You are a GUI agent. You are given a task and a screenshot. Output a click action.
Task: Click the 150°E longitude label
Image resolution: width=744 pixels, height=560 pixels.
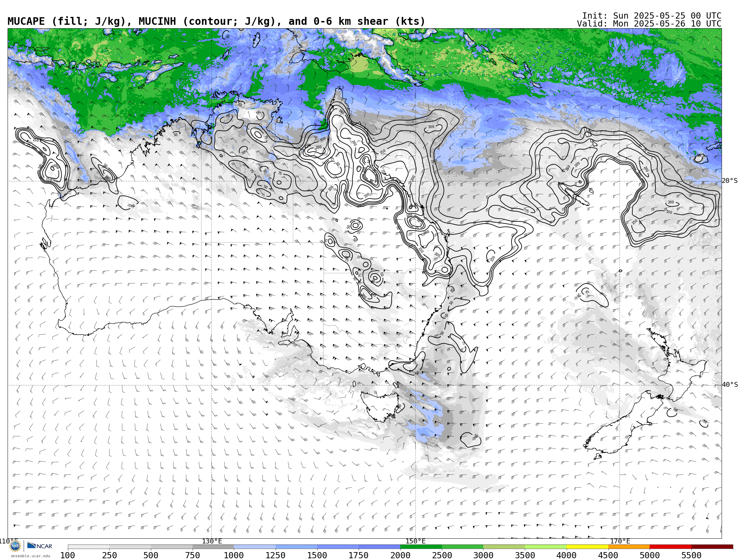point(416,541)
